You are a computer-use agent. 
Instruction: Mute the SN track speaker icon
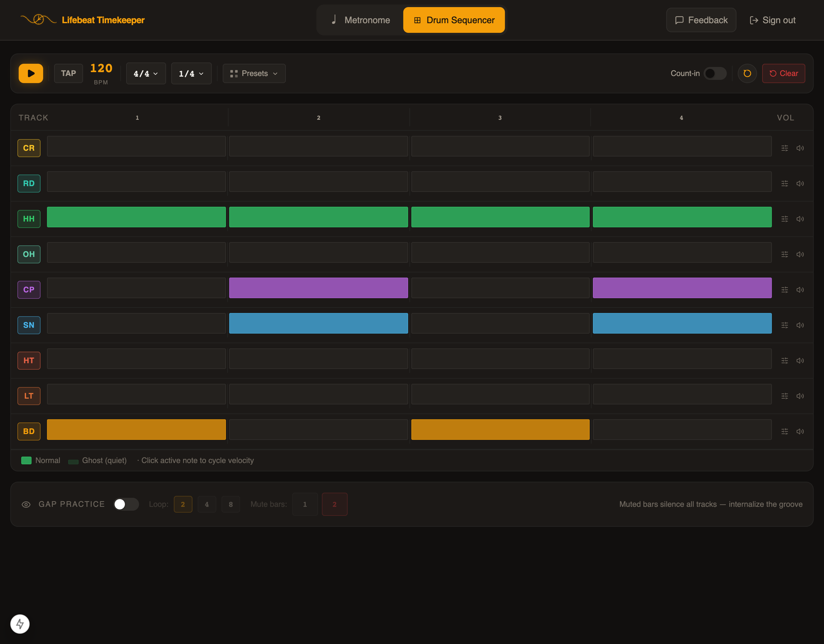tap(800, 325)
